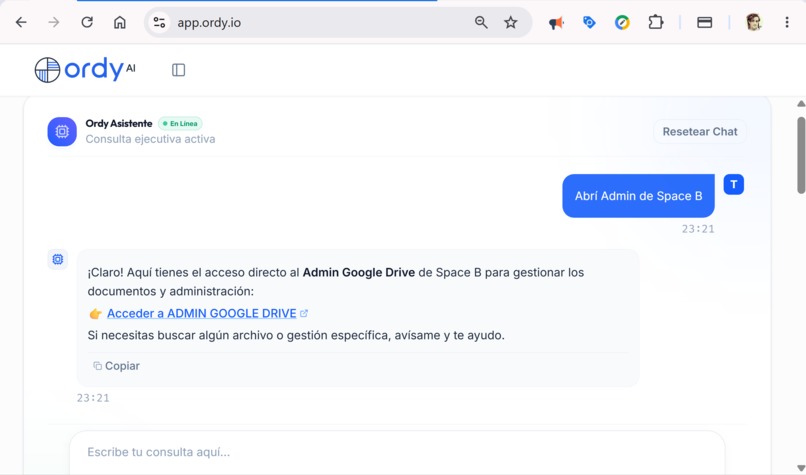Go back with the browser back arrow
The width and height of the screenshot is (806, 475).
21,23
